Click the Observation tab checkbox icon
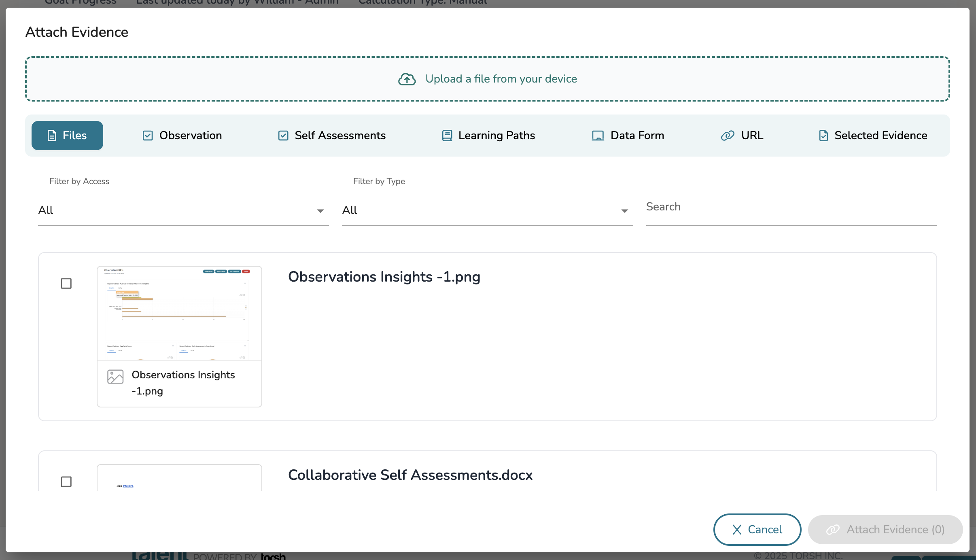Viewport: 976px width, 560px height. pyautogui.click(x=148, y=136)
